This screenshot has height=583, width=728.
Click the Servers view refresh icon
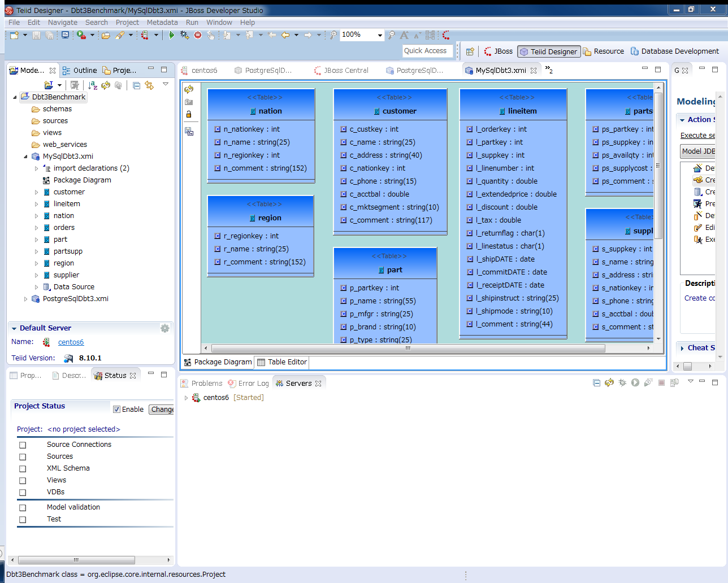(609, 383)
